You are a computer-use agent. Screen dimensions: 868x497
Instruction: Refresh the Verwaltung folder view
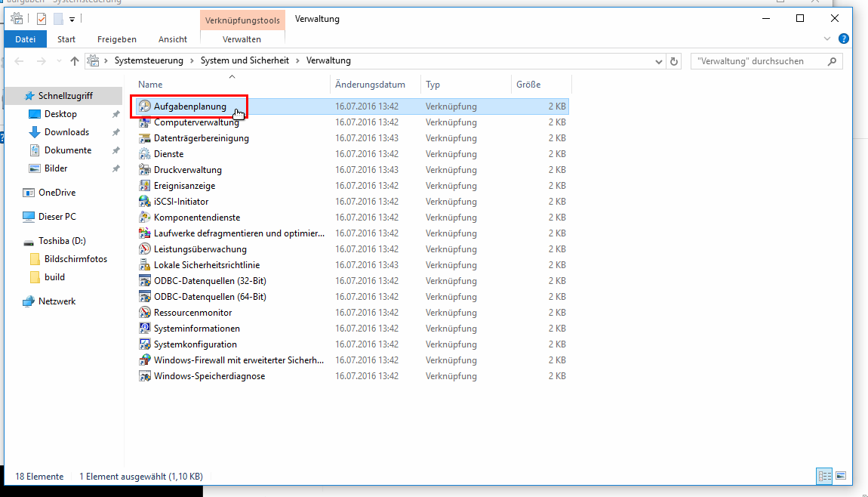(x=674, y=61)
